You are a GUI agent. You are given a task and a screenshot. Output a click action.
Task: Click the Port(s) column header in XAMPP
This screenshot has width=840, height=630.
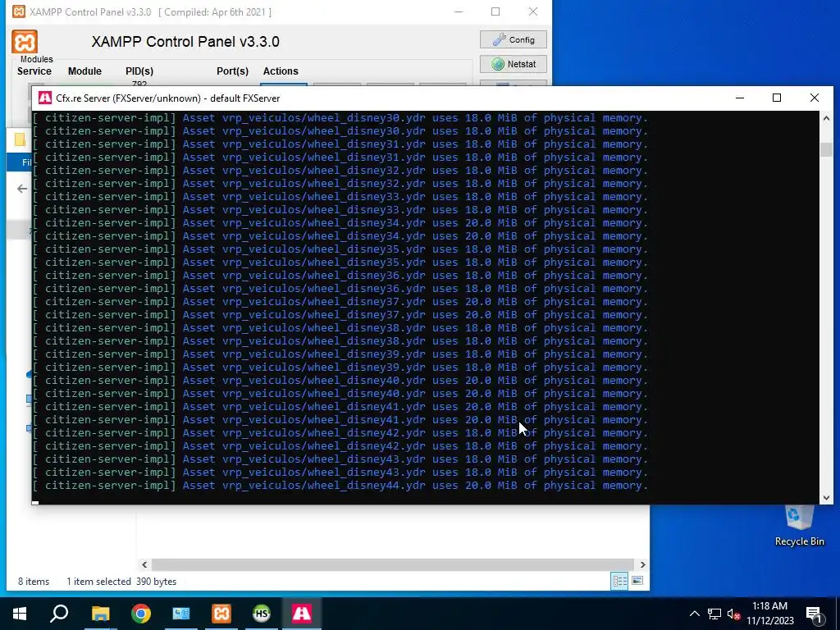232,71
